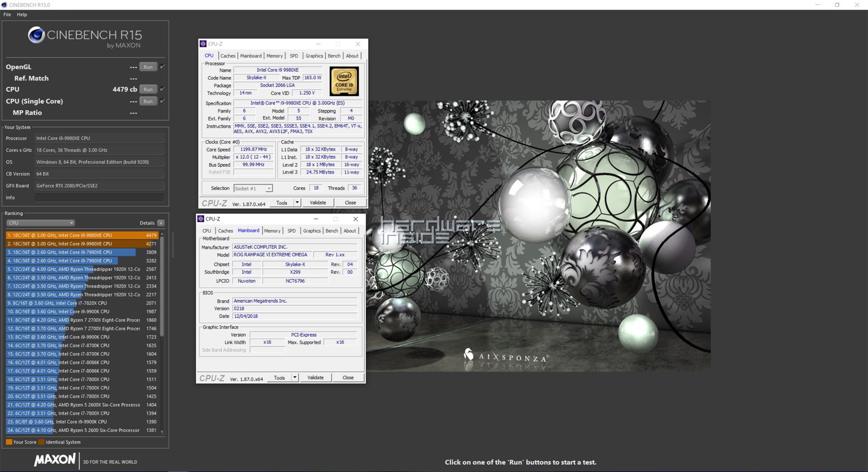Click the rendered spheres benchmark image

click(538, 236)
